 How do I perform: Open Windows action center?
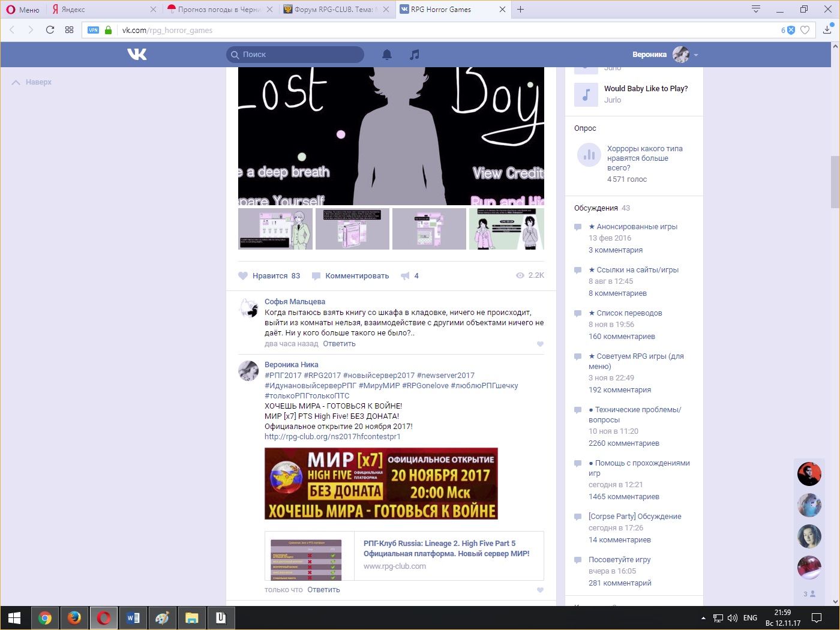click(817, 618)
